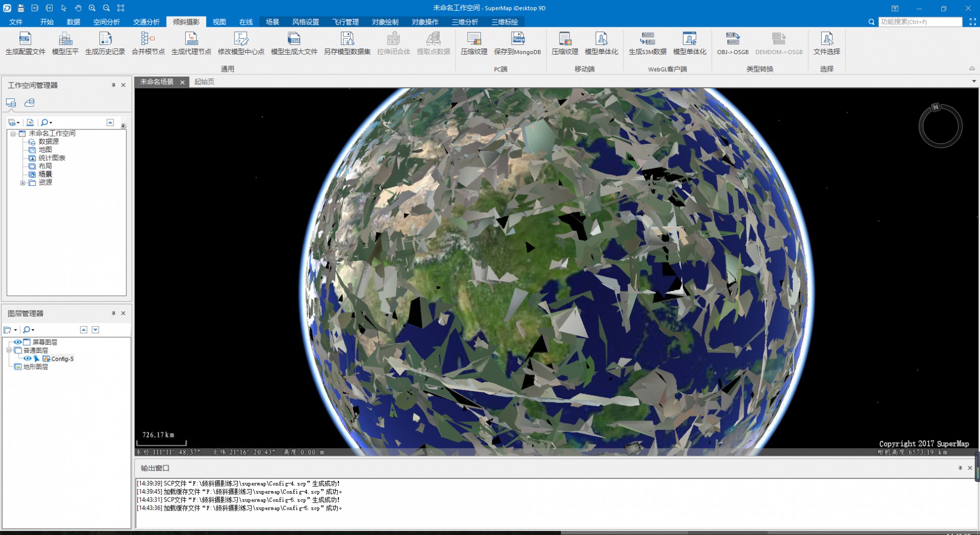The image size is (980, 535).
Task: Switch to workspace tree view icon
Action: 11,103
